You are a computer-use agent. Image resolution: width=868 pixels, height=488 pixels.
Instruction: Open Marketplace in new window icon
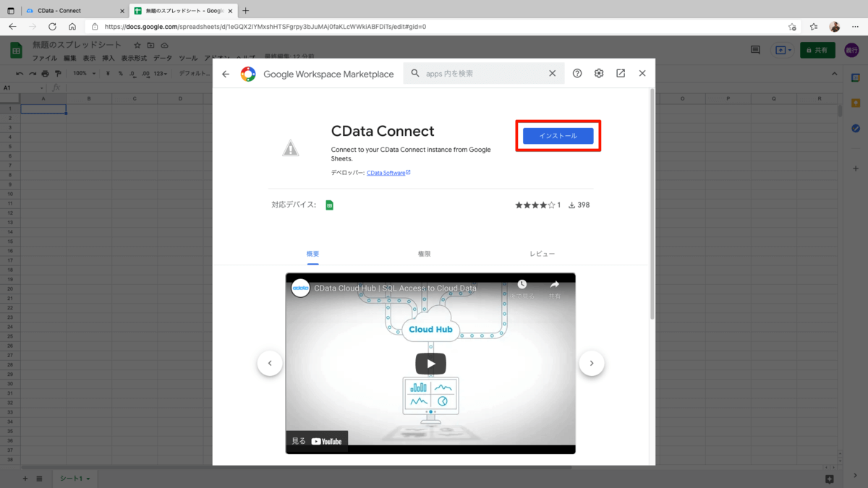[621, 73]
